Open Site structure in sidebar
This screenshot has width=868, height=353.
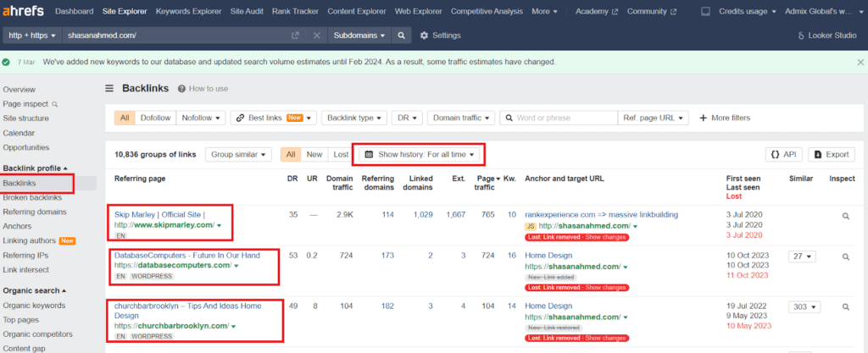pos(25,119)
